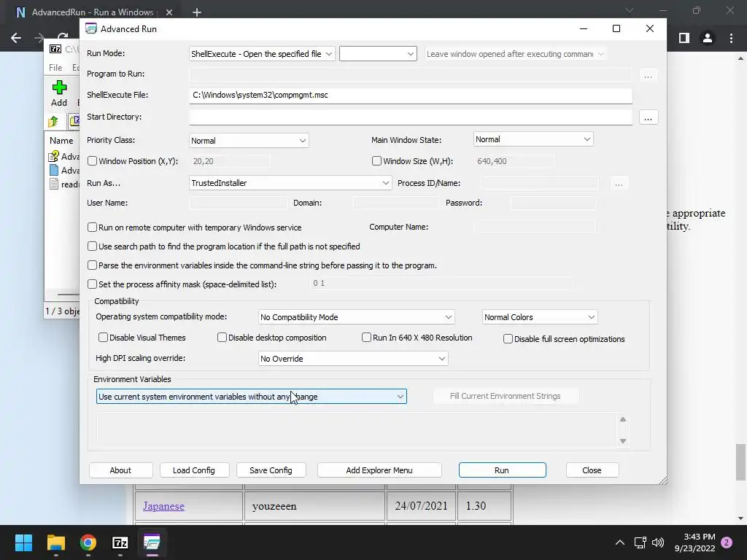Click the About button
The height and width of the screenshot is (560, 747).
(120, 470)
